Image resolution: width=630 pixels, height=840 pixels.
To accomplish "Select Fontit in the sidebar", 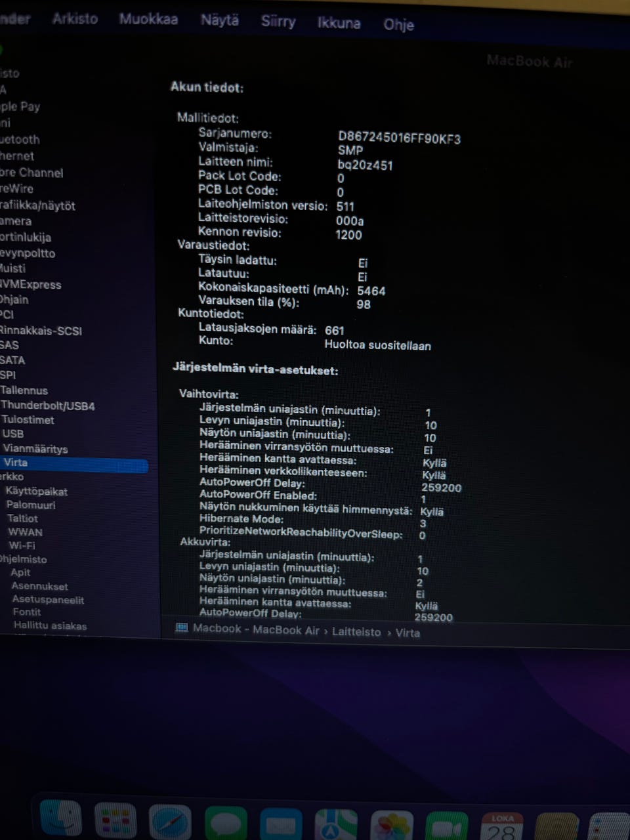I will [27, 612].
